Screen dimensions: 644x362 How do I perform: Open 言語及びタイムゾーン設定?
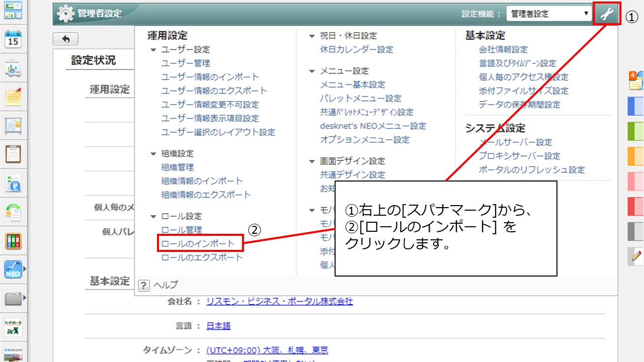[x=518, y=63]
